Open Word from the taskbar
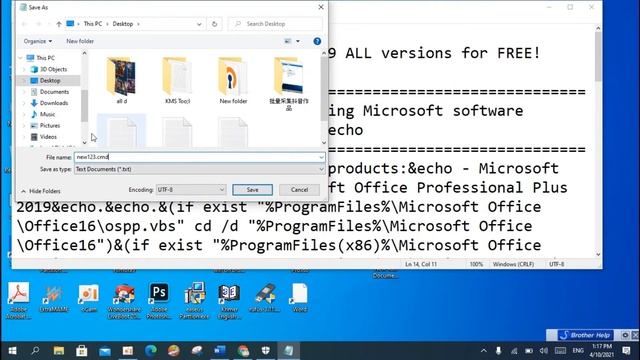The width and height of the screenshot is (640, 360). click(x=220, y=351)
